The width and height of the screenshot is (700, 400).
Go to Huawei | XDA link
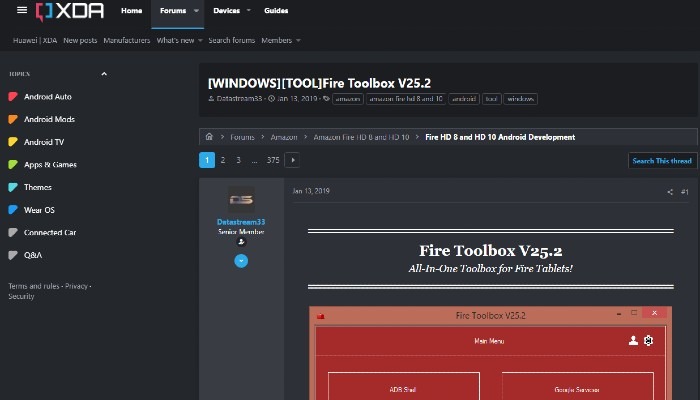[35, 40]
